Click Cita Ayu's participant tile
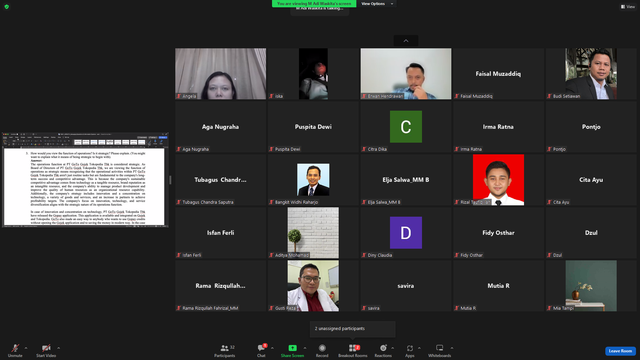This screenshot has height=360, width=640. [x=591, y=180]
